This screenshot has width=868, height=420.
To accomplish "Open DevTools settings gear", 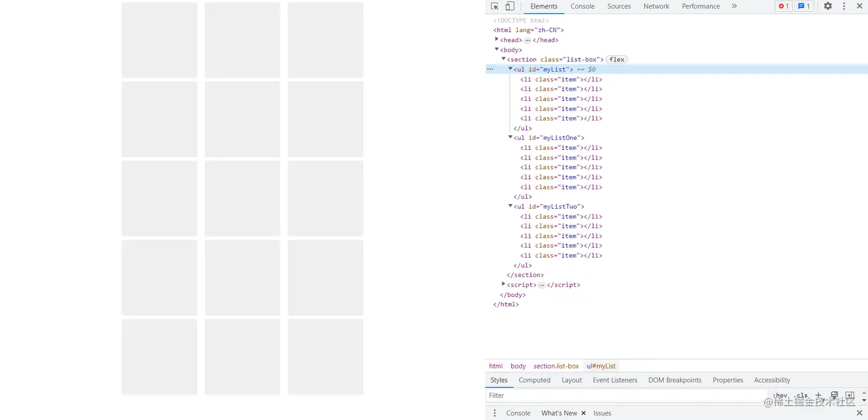I will click(827, 6).
